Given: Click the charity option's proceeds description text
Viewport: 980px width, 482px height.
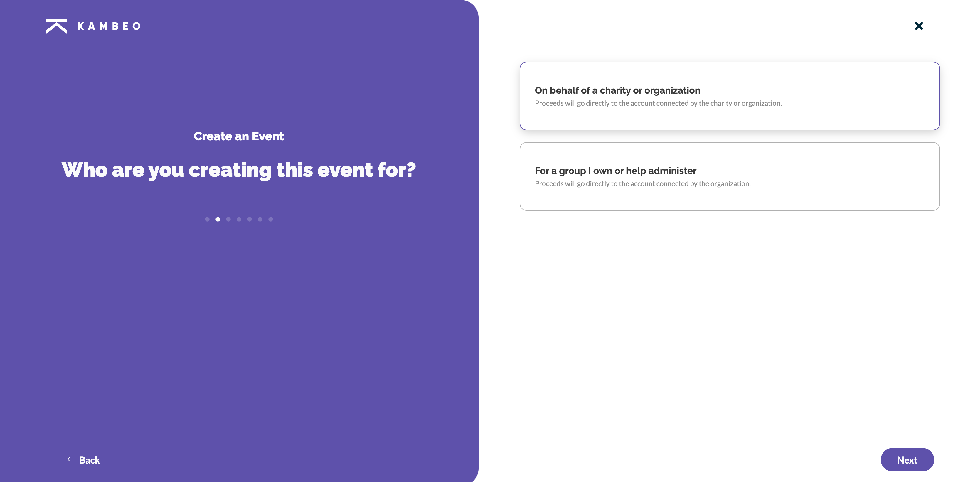Looking at the screenshot, I should pyautogui.click(x=658, y=103).
